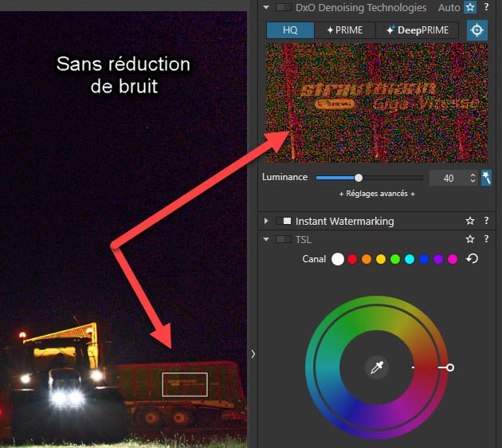Screen dimensions: 502x448
Task: Toggle the TSL on/off switch
Action: click(x=284, y=239)
